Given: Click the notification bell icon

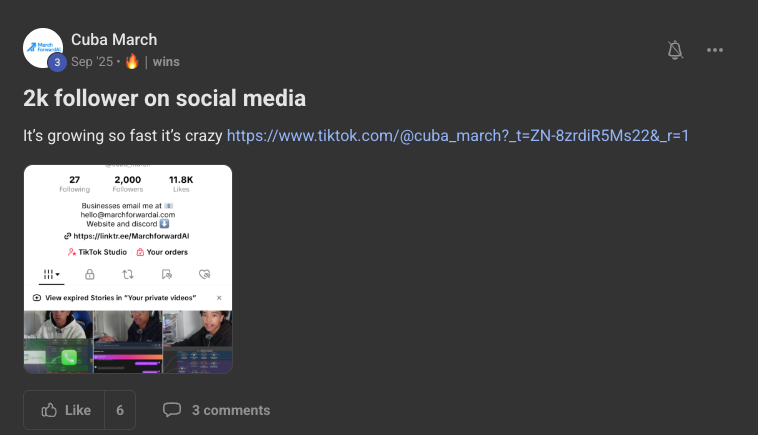Looking at the screenshot, I should tap(675, 50).
